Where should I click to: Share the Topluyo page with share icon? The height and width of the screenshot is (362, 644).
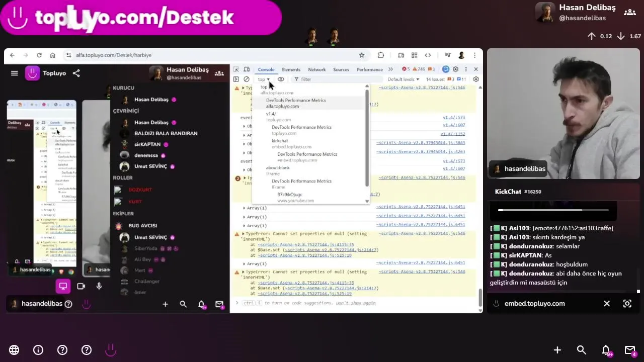pyautogui.click(x=76, y=73)
